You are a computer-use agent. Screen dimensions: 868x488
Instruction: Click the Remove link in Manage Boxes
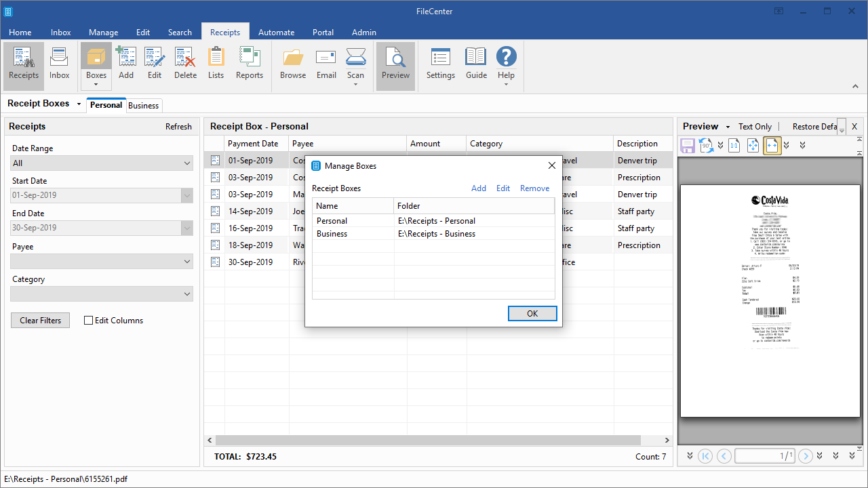(534, 188)
